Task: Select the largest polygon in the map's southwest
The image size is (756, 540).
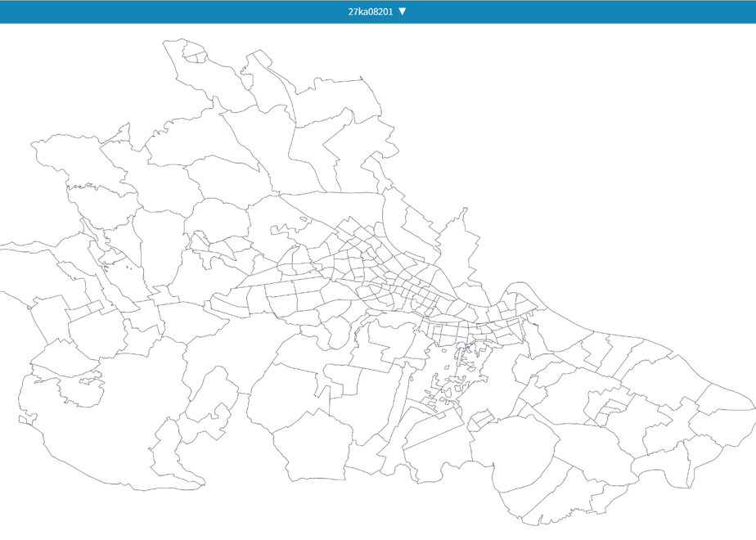Action: (111, 425)
